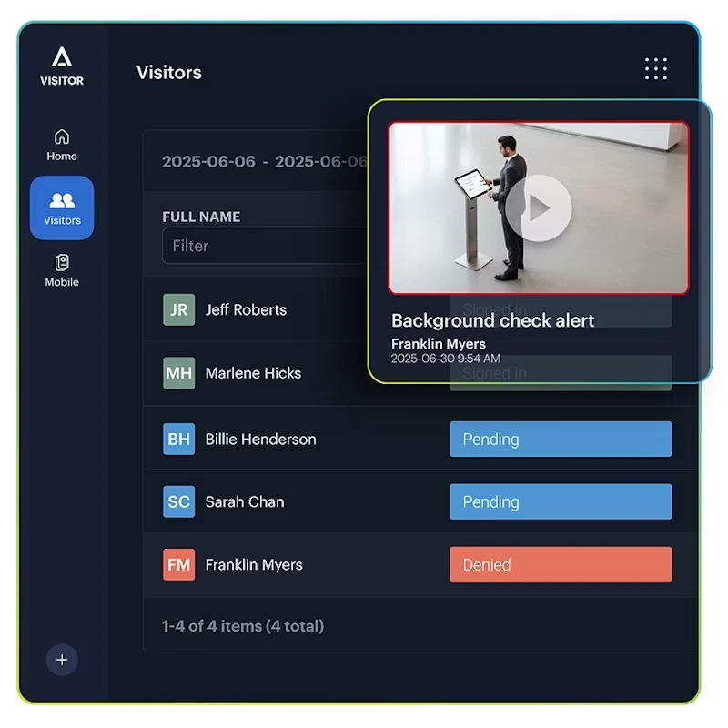This screenshot has width=728, height=728.
Task: Play the background check alert video
Action: pos(539,208)
